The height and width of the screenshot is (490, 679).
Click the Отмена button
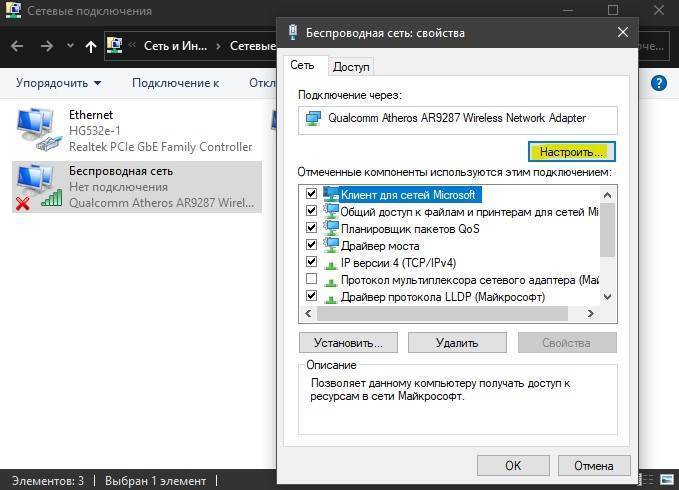594,465
